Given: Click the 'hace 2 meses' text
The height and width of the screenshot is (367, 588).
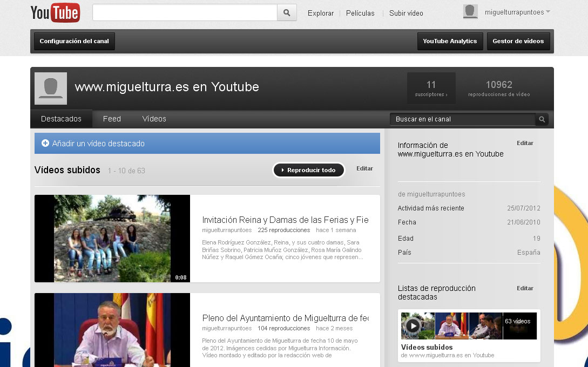Looking at the screenshot, I should (x=334, y=328).
